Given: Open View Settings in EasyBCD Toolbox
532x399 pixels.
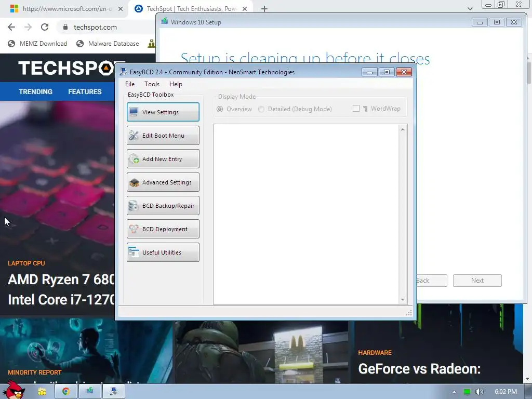Looking at the screenshot, I should click(x=163, y=112).
